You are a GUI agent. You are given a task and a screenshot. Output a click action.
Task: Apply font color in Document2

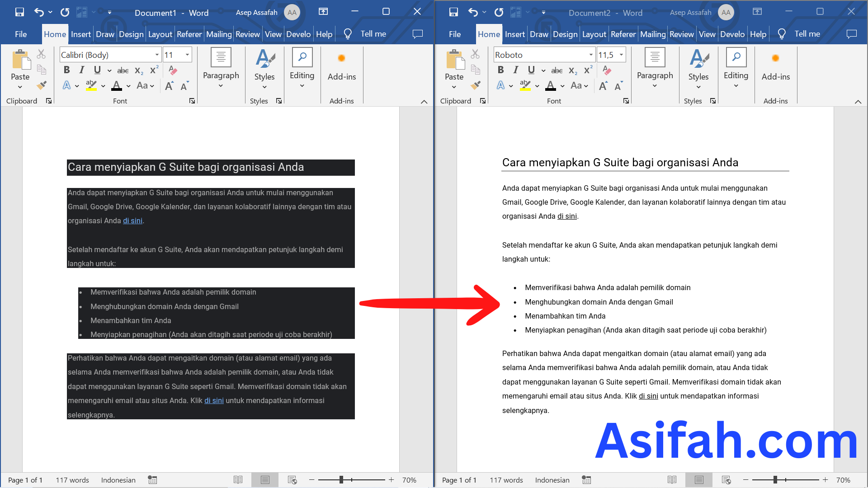click(x=551, y=85)
